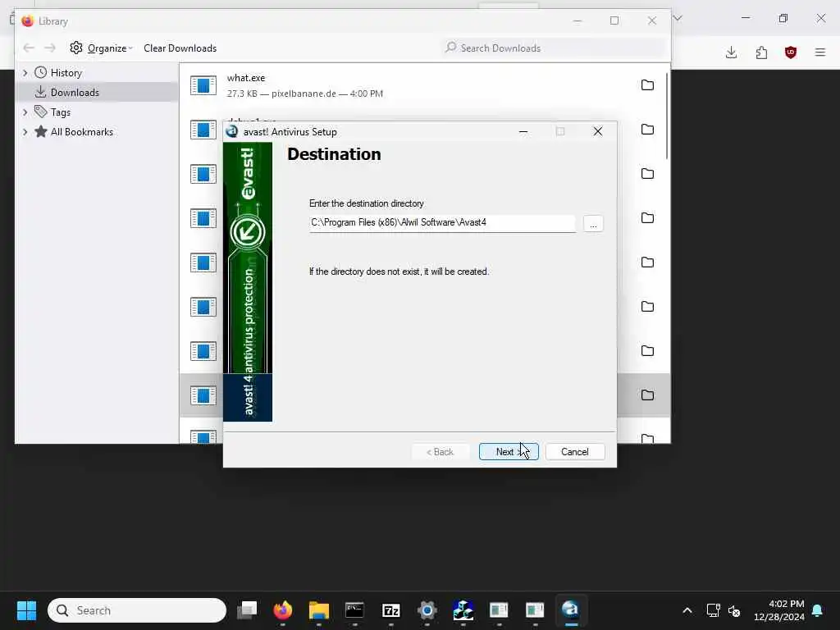Click the what.exe file name
This screenshot has height=630, width=840.
(246, 78)
